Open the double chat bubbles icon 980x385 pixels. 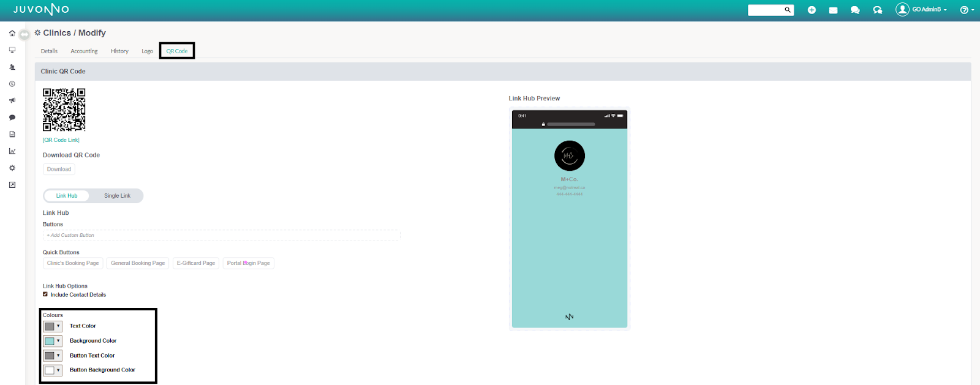855,10
